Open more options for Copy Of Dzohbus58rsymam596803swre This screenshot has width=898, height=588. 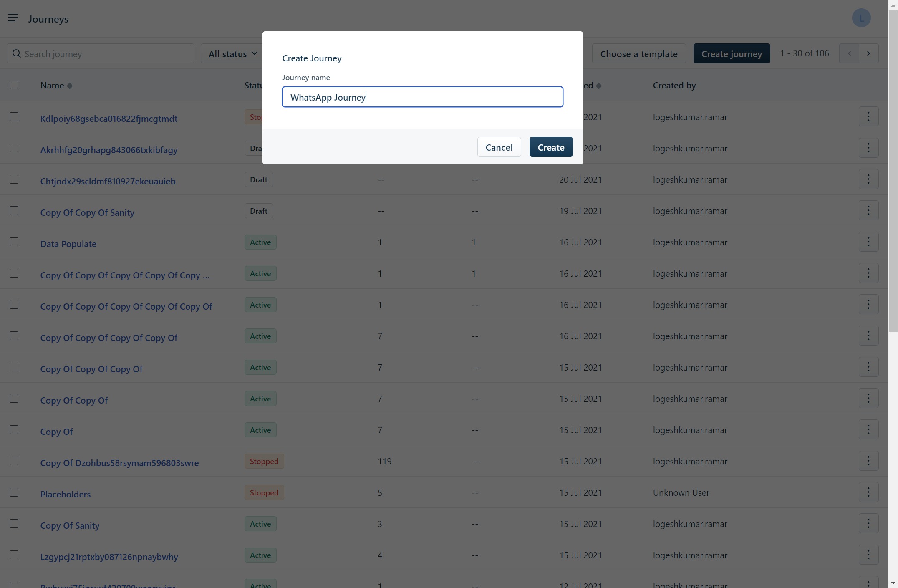click(869, 461)
